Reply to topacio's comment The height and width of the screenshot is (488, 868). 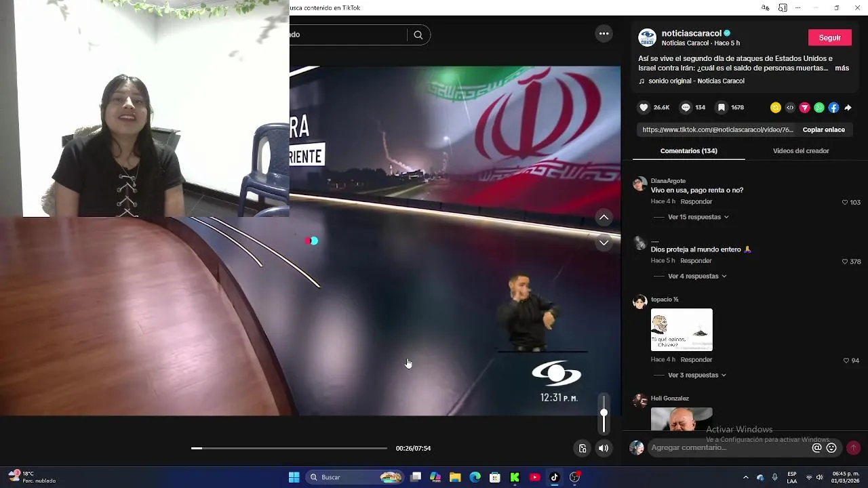click(696, 359)
